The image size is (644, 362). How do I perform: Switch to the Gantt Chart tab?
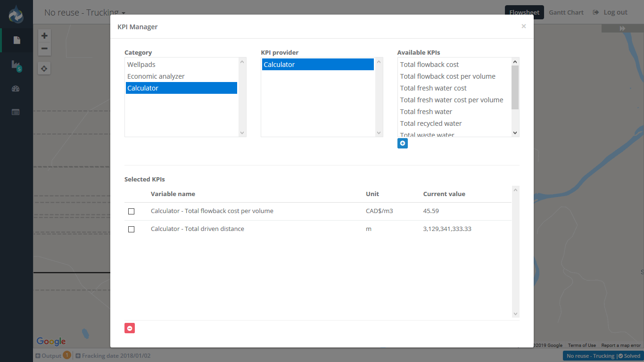(x=566, y=12)
